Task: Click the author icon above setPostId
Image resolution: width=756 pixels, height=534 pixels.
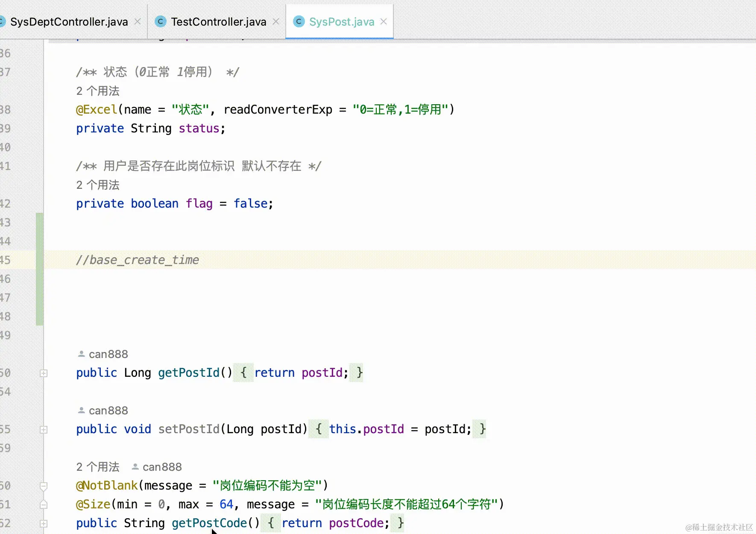Action: pyautogui.click(x=81, y=411)
